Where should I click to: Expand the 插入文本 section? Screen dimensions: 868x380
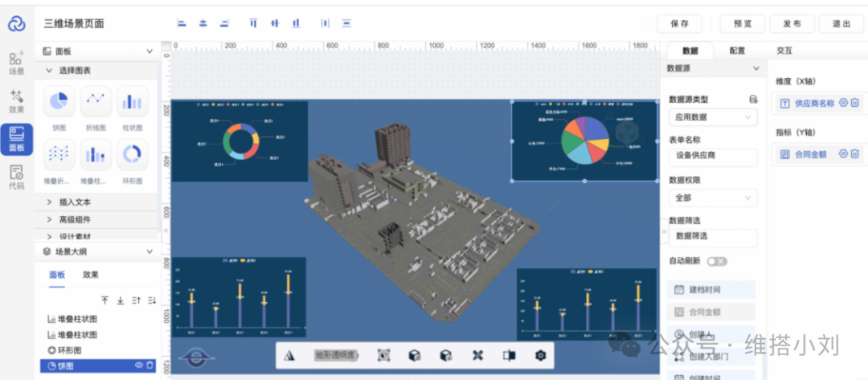[49, 202]
